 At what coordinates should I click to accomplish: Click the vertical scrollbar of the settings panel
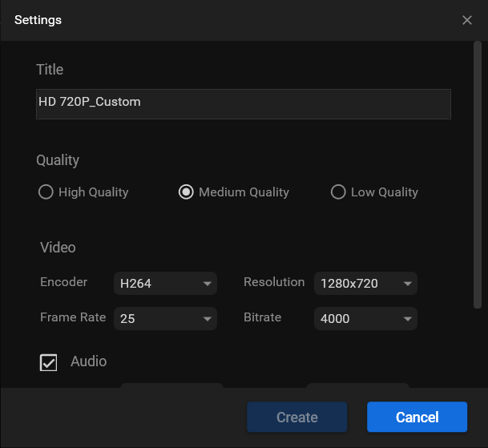(478, 175)
